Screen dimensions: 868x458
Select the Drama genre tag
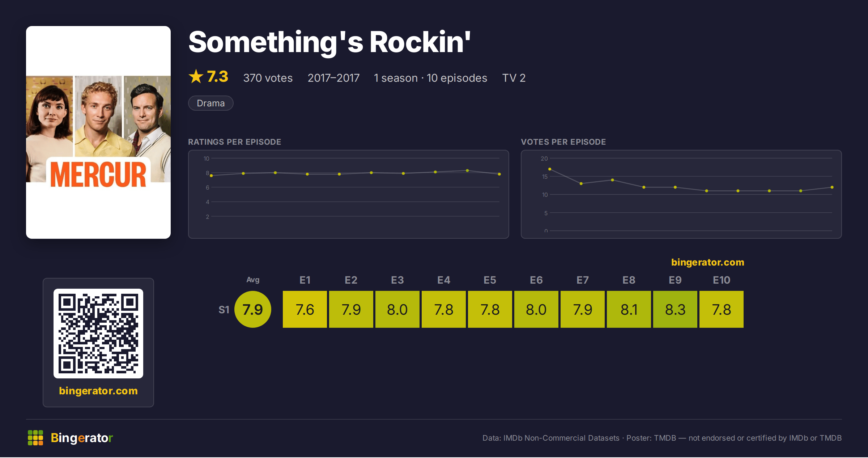tap(211, 103)
